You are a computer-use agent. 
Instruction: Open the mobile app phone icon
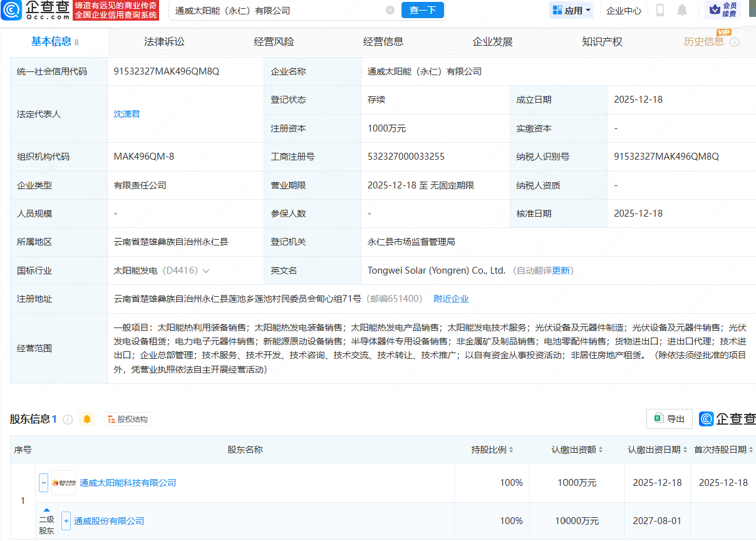[x=660, y=10]
